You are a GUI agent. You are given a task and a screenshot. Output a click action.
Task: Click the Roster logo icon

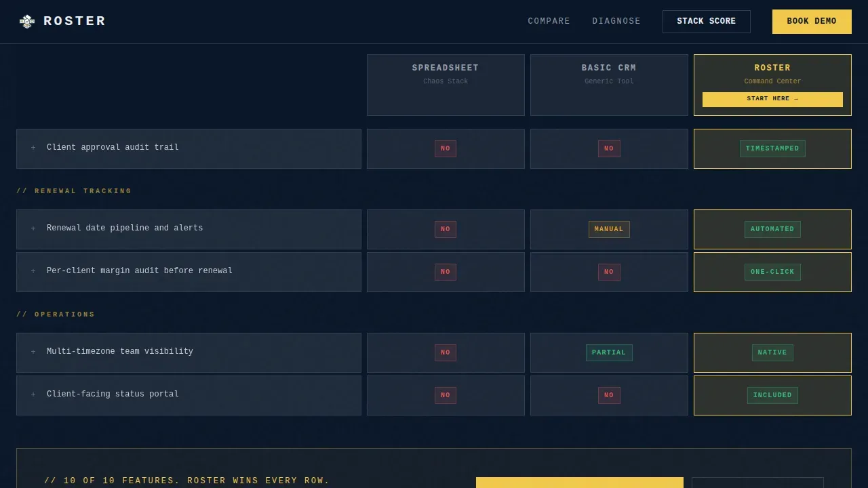(x=27, y=22)
